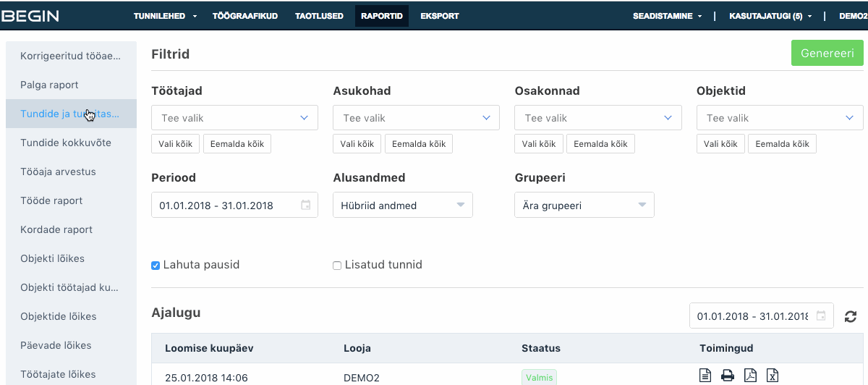
Task: Click the calendar icon in Ajalugu date filter
Action: [821, 316]
